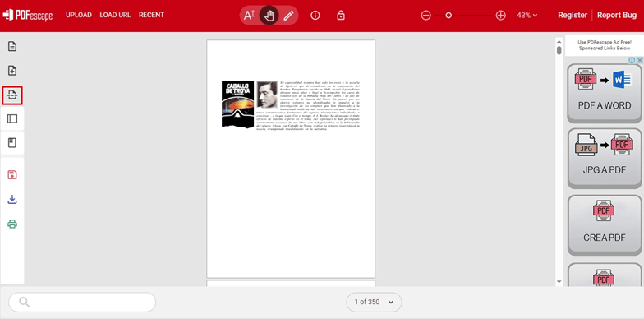Select the pencil edit tool
Screen dimensions: 644x319
click(289, 16)
